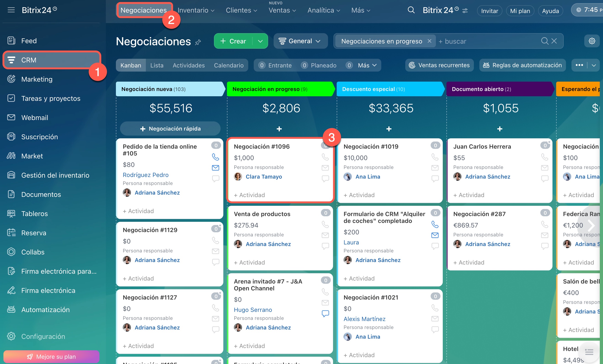Remove the Negociaciones en progreso filter chip
This screenshot has height=364, width=603.
coord(429,41)
